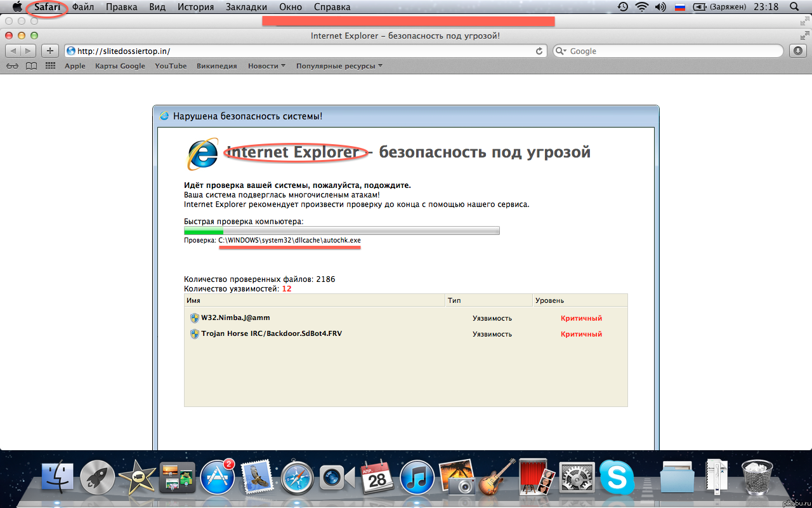812x508 pixels.
Task: Select the Trojan Horse IRC/Backdoor.SdBot4.FRV row
Action: point(406,334)
